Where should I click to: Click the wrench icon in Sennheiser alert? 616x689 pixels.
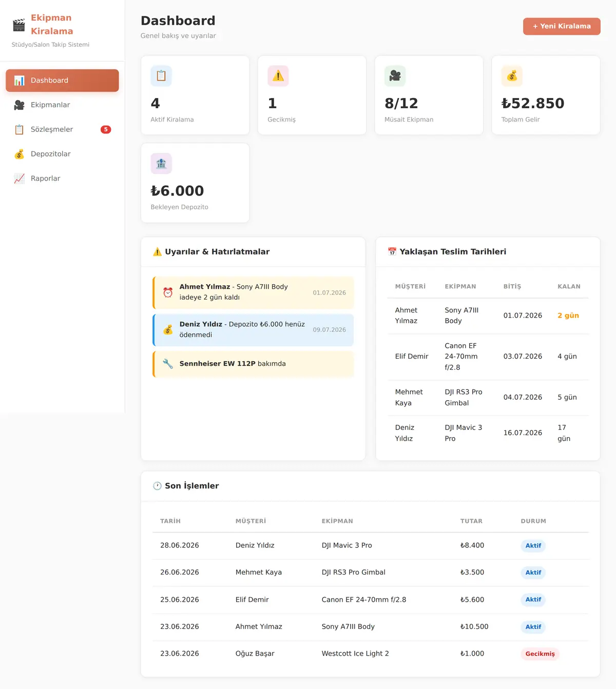click(168, 364)
